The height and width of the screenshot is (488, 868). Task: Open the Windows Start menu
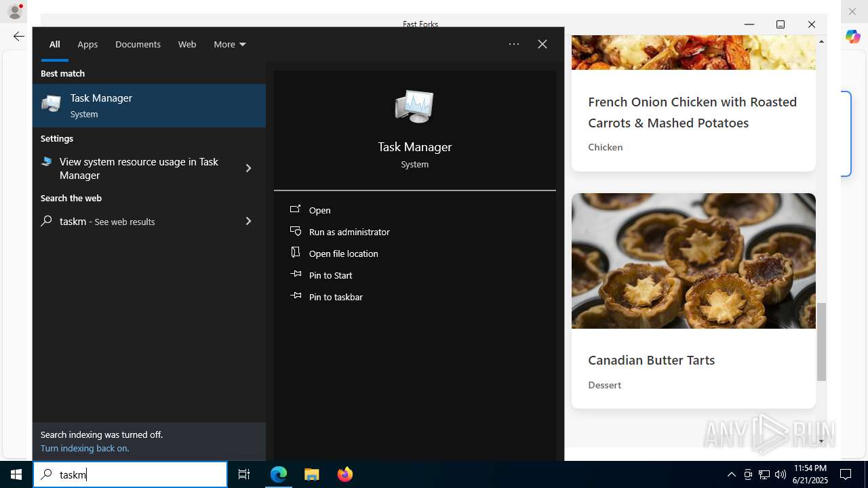point(16,474)
